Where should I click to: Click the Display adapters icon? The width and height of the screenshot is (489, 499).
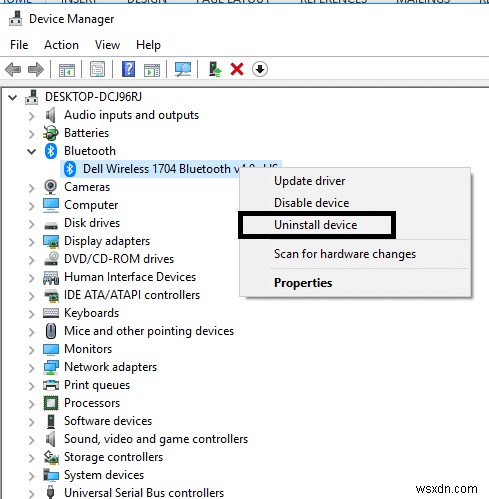coord(51,241)
